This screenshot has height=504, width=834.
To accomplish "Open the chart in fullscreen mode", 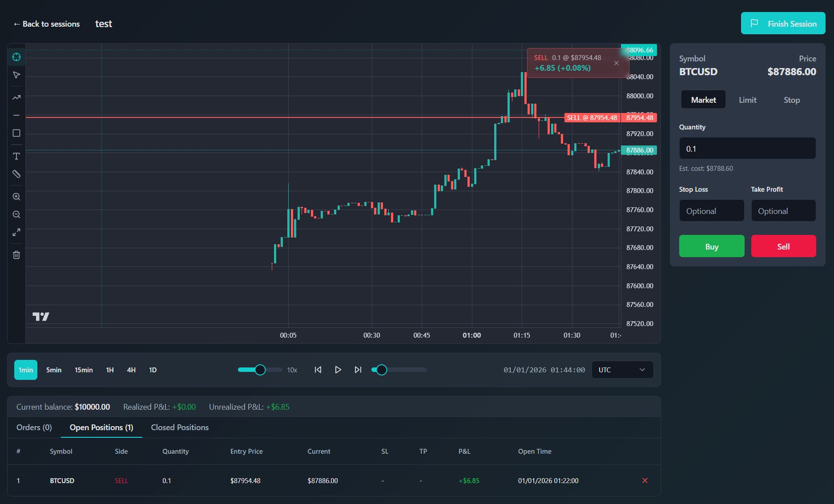I will tap(16, 232).
